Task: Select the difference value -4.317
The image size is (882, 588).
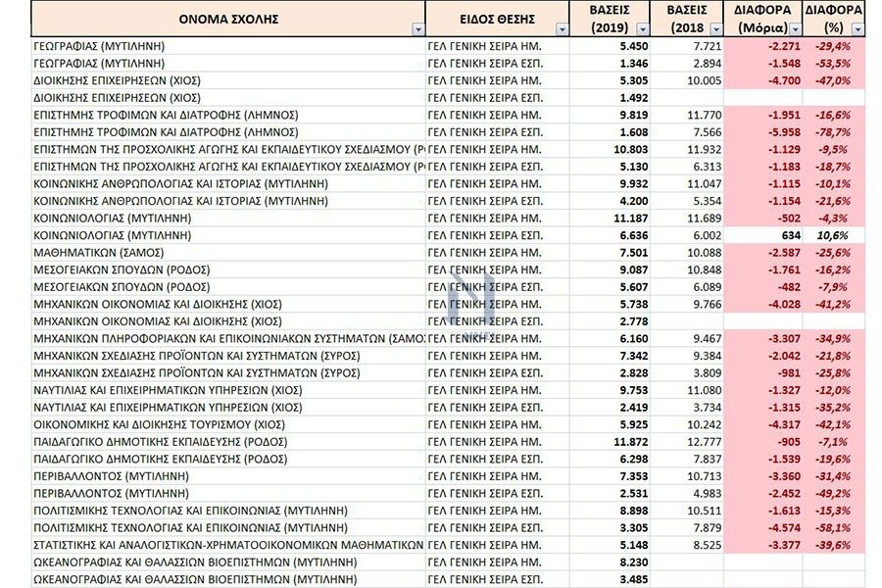Action: tap(763, 424)
